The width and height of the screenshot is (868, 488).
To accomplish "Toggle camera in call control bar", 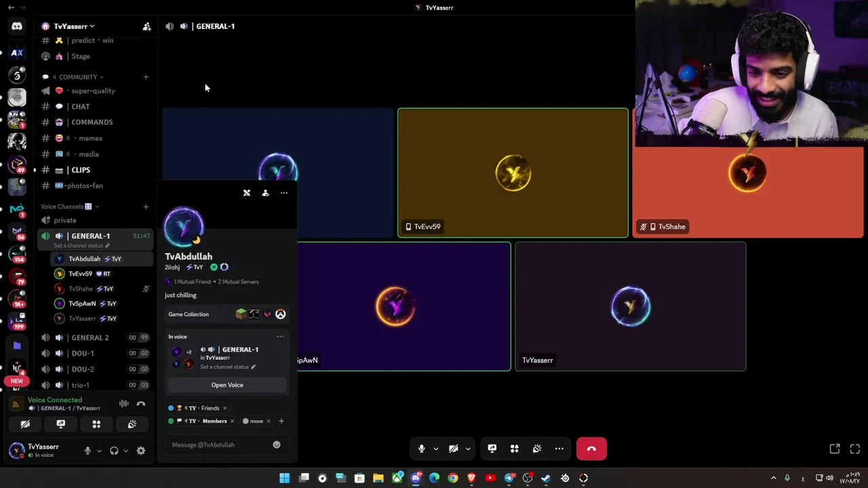I will click(x=454, y=449).
